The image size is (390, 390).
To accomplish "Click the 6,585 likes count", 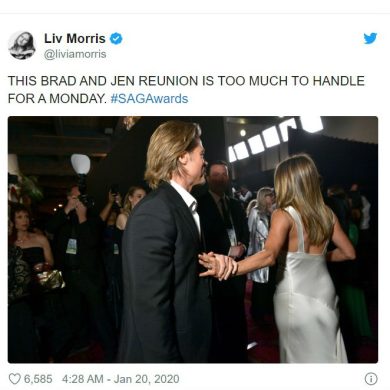I will [38, 379].
